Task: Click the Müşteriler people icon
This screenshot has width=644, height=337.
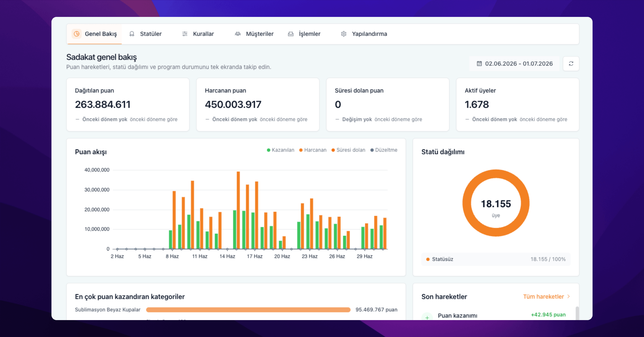Action: 238,34
